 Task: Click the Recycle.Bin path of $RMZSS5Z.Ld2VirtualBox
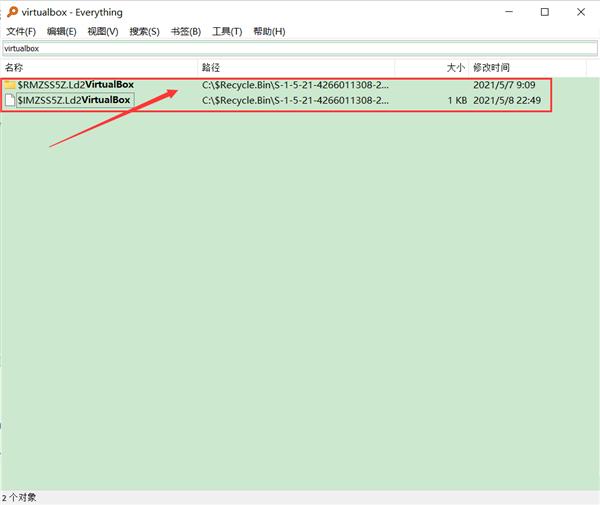pyautogui.click(x=295, y=85)
